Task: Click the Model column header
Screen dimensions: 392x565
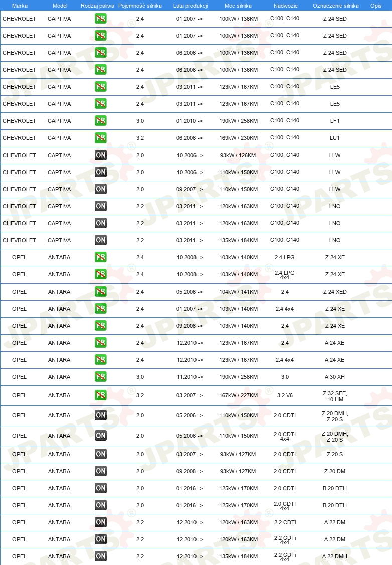Action: click(60, 6)
